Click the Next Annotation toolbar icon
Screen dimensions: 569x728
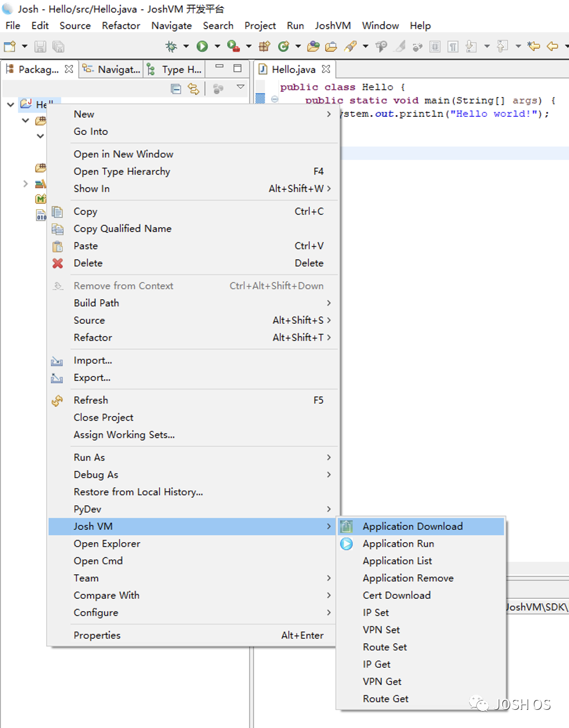pyautogui.click(x=471, y=46)
